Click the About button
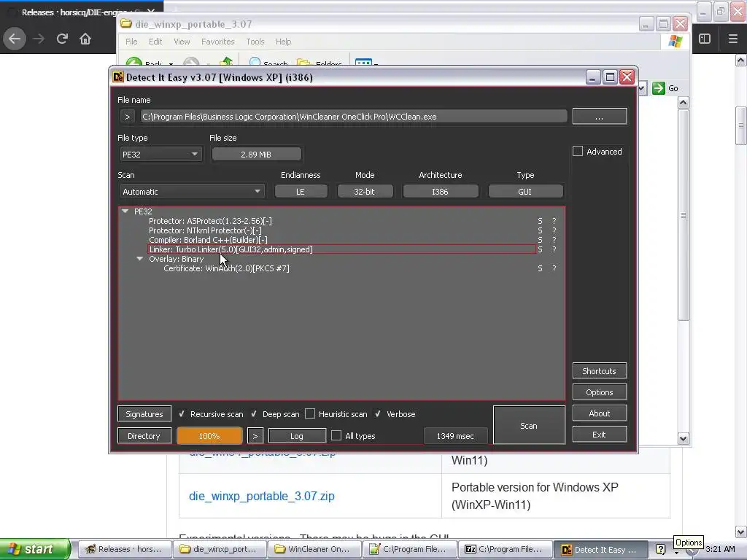 click(x=600, y=413)
